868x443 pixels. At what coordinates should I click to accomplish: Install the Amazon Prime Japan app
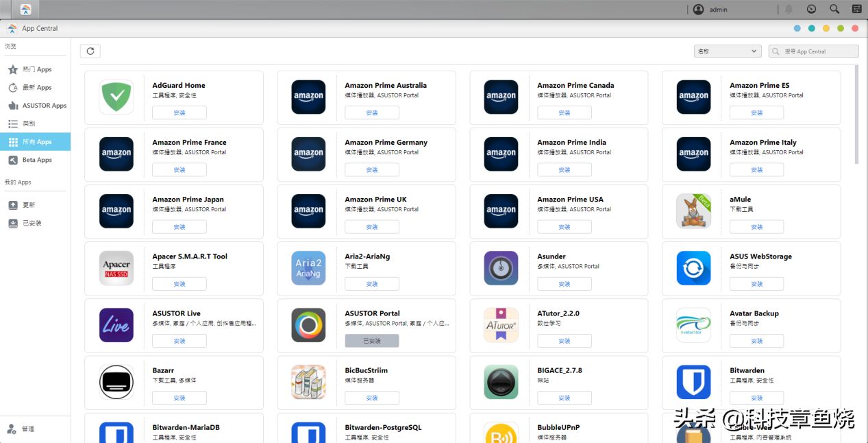click(x=179, y=227)
